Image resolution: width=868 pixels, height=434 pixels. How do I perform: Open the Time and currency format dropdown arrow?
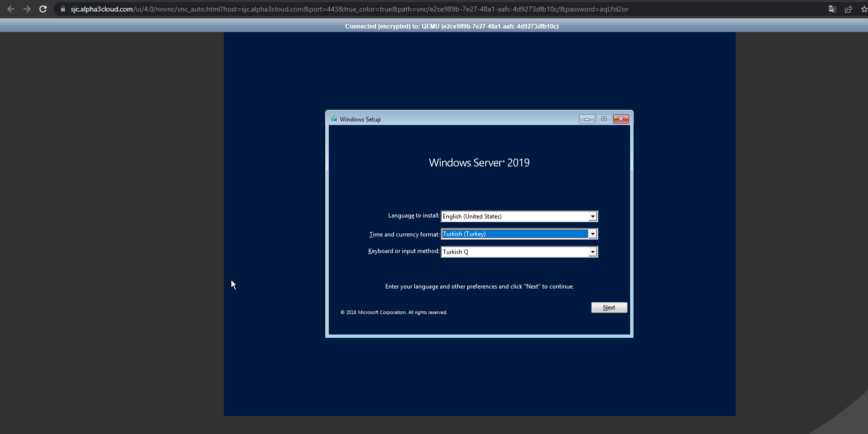point(593,234)
